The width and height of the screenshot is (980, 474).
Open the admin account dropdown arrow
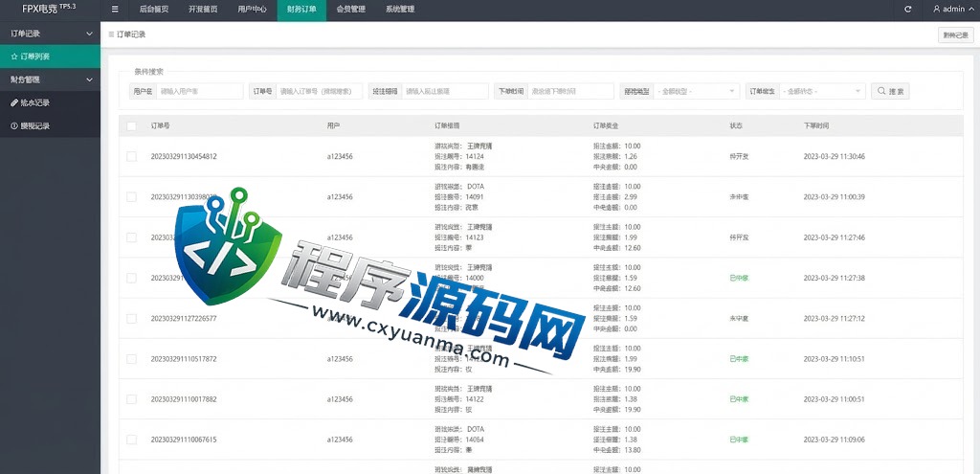[x=969, y=10]
